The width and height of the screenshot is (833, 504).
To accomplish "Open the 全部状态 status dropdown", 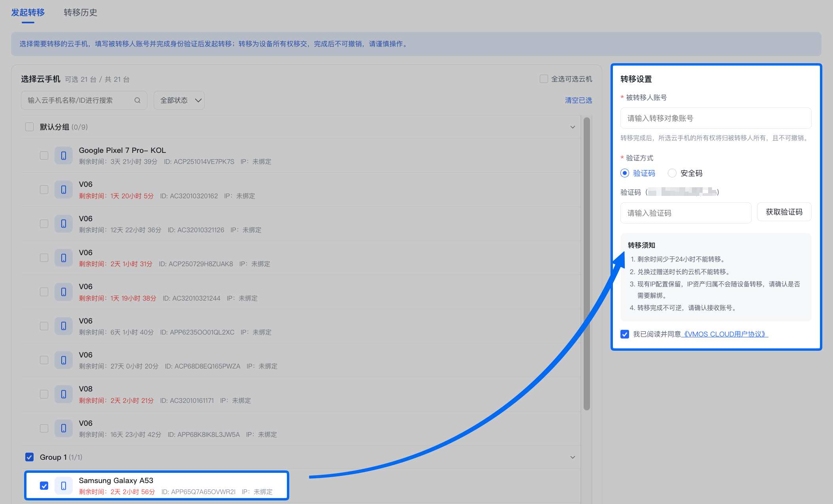I will (x=179, y=100).
